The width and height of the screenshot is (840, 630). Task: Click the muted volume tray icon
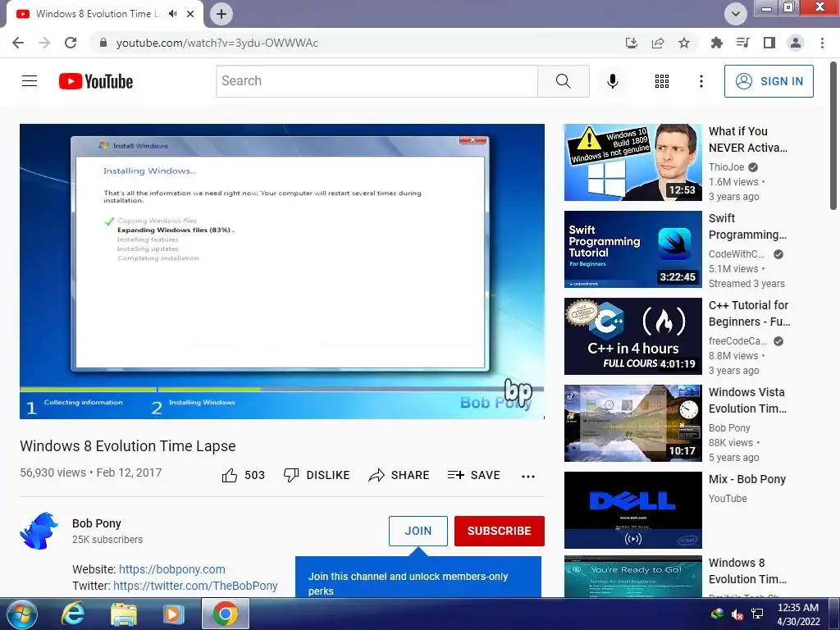[737, 614]
